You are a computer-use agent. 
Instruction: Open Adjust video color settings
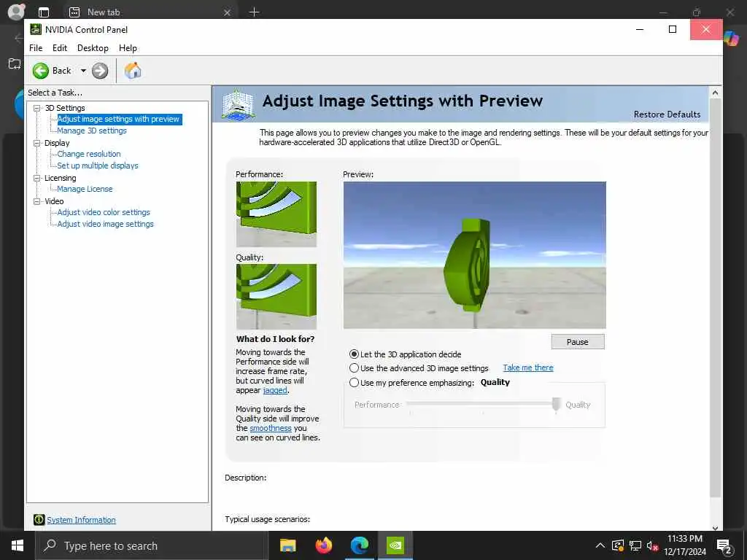point(104,212)
